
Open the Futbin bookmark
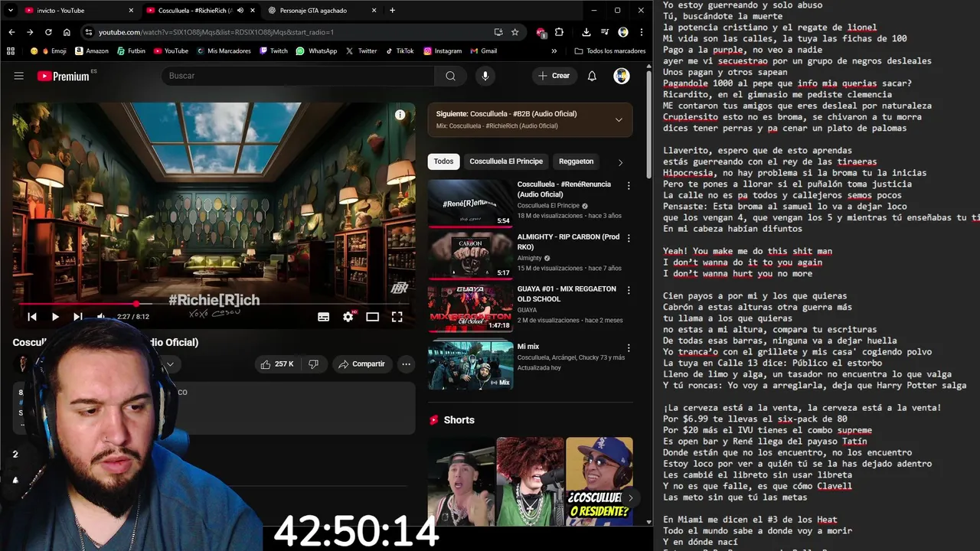pos(131,51)
